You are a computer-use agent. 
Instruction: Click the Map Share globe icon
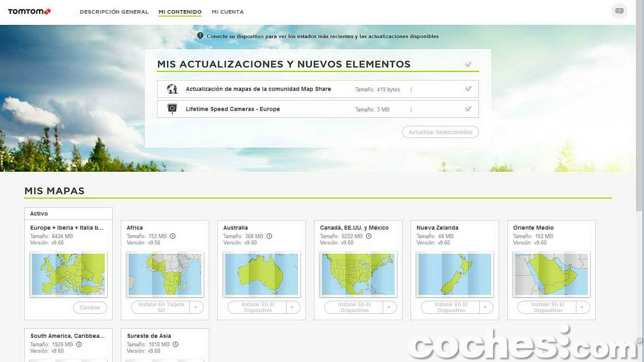click(172, 89)
